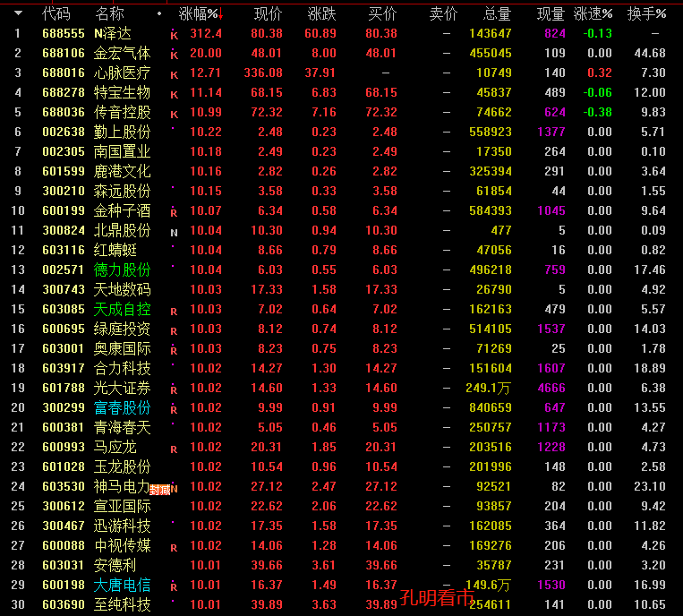The image size is (683, 616).
Task: Sort by 现量 column header
Action: coord(551,14)
